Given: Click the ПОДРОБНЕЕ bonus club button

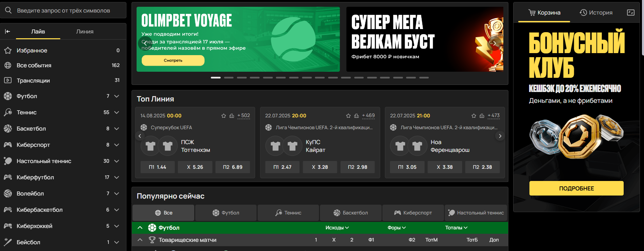Looking at the screenshot, I should 577,188.
